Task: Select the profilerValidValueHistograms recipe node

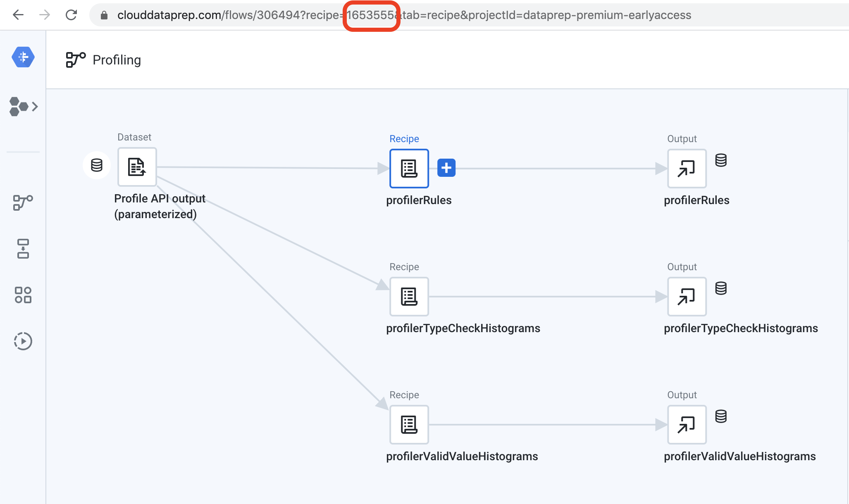Action: point(409,425)
